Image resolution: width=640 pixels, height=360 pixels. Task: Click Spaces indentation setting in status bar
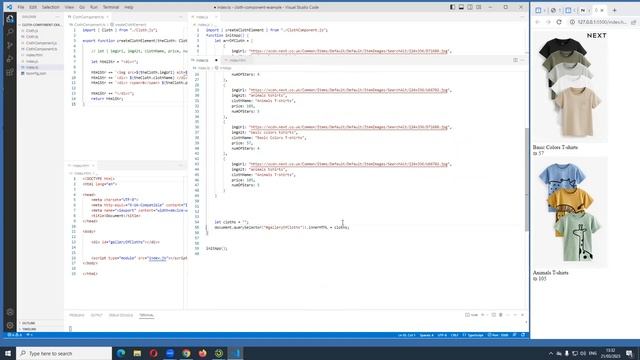pyautogui.click(x=427, y=336)
